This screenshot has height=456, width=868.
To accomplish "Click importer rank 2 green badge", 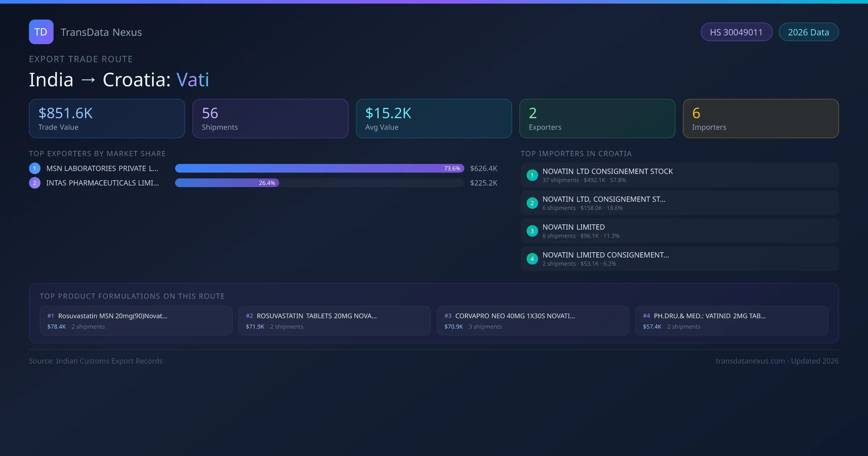I will point(532,203).
